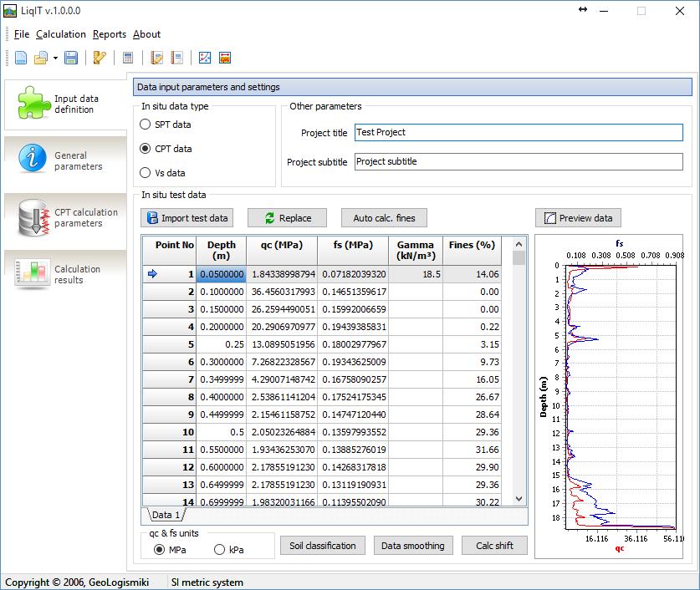Image resolution: width=700 pixels, height=590 pixels.
Task: Click Auto calc. fines button
Action: coord(384,218)
